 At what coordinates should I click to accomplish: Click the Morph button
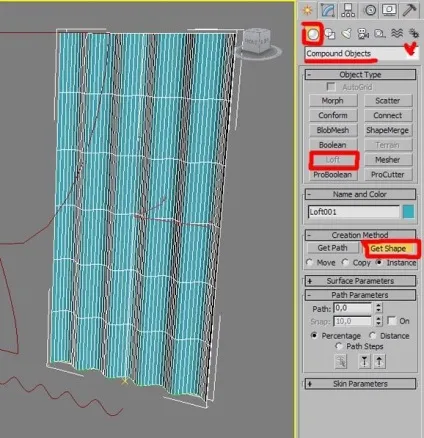[x=333, y=101]
